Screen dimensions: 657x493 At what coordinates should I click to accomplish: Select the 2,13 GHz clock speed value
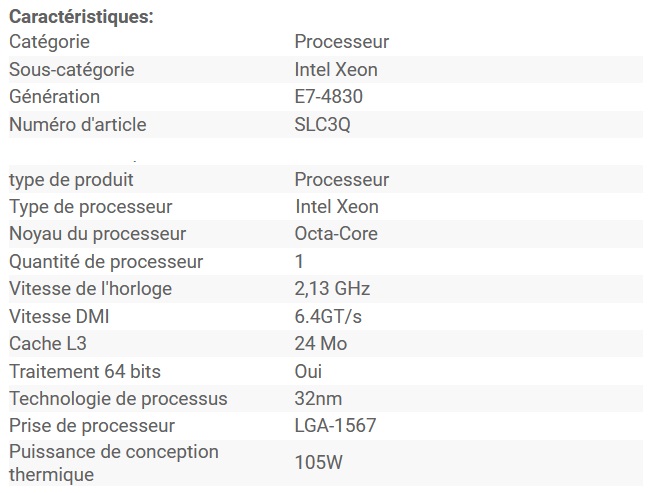coord(333,289)
